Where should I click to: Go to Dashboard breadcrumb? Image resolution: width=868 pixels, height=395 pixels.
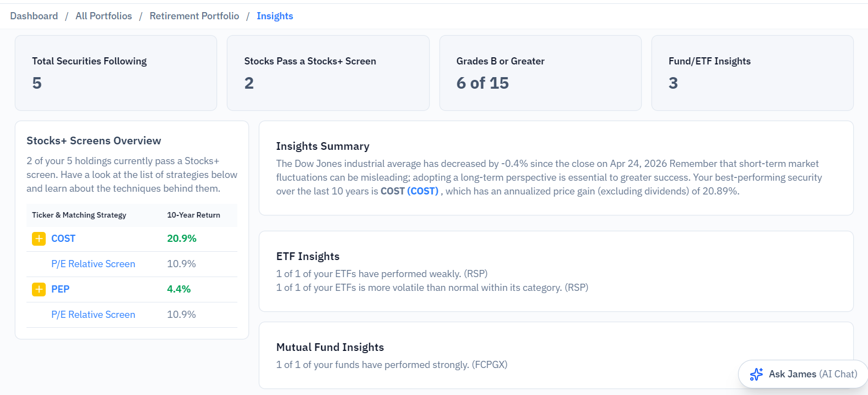[x=34, y=16]
